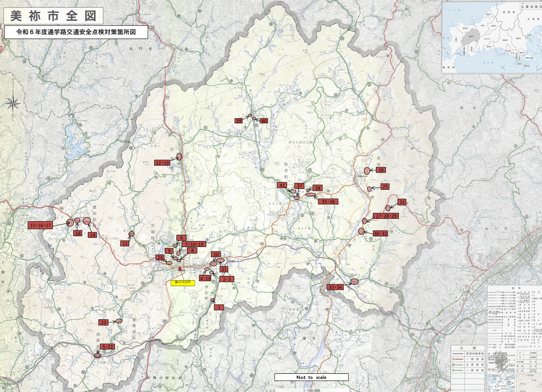Click the ellipse marker above label 1
This screenshot has height=392, width=542.
[213, 300]
